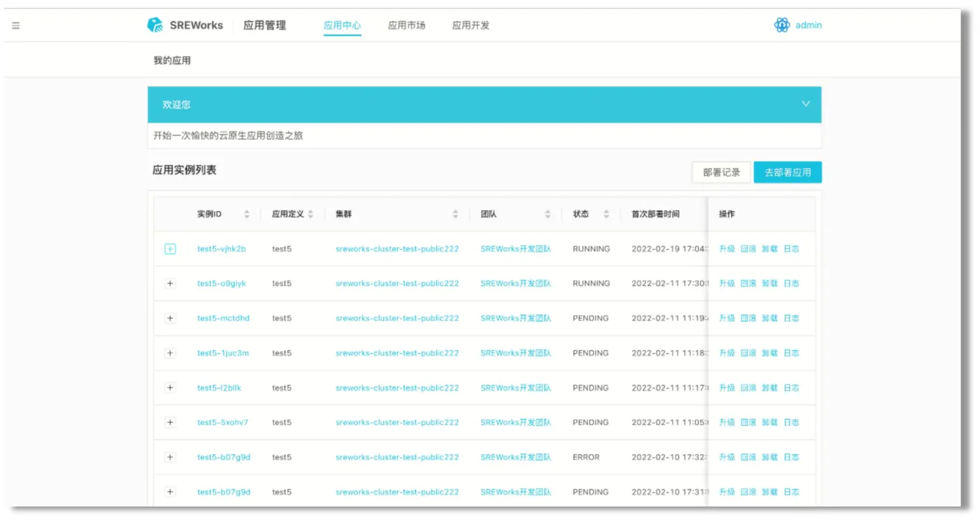Screen dimensions: 980x520
Task: Click 升级 for test5-1juc3m
Action: pyautogui.click(x=727, y=353)
